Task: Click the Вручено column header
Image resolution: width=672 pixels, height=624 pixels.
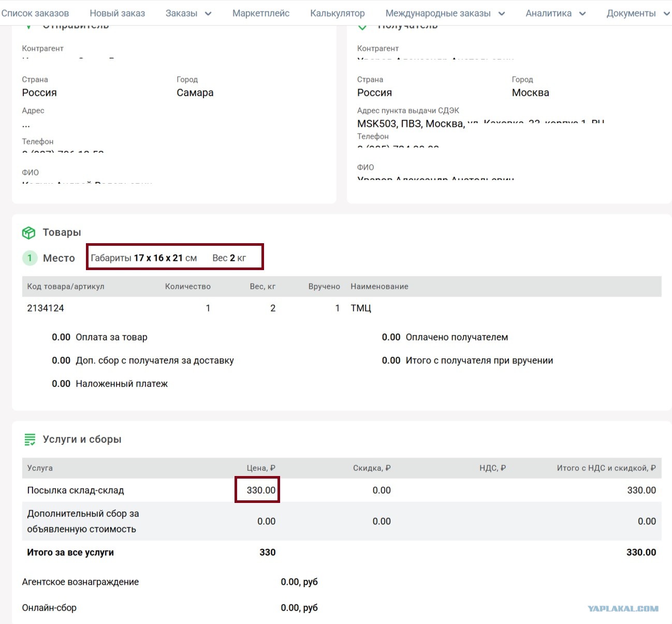Action: (x=324, y=287)
